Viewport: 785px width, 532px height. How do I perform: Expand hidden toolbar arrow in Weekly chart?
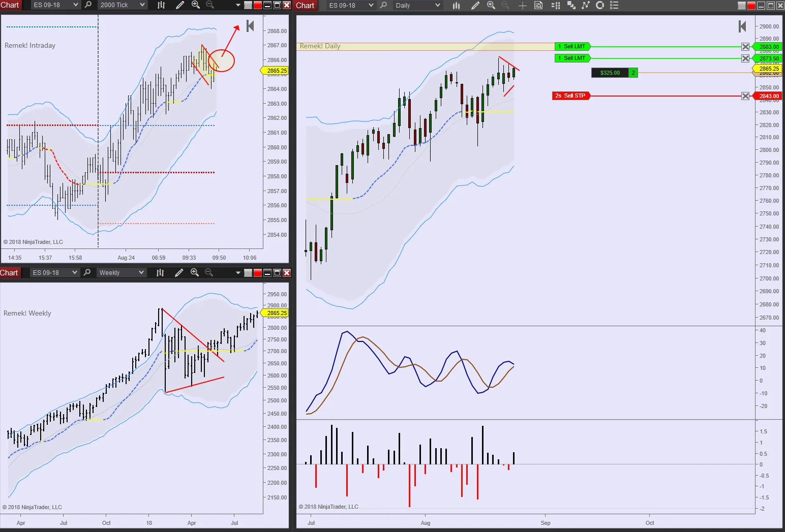pos(238,273)
